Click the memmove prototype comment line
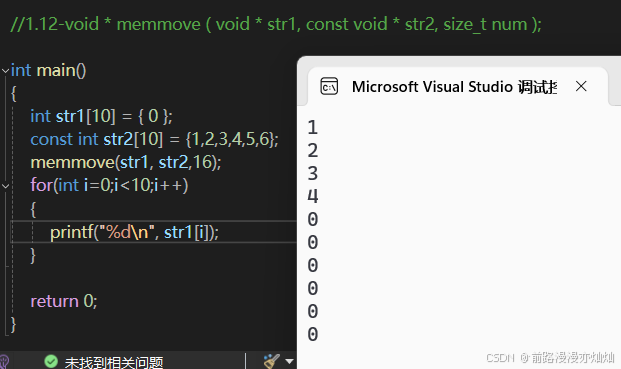This screenshot has width=621, height=369. click(x=276, y=25)
